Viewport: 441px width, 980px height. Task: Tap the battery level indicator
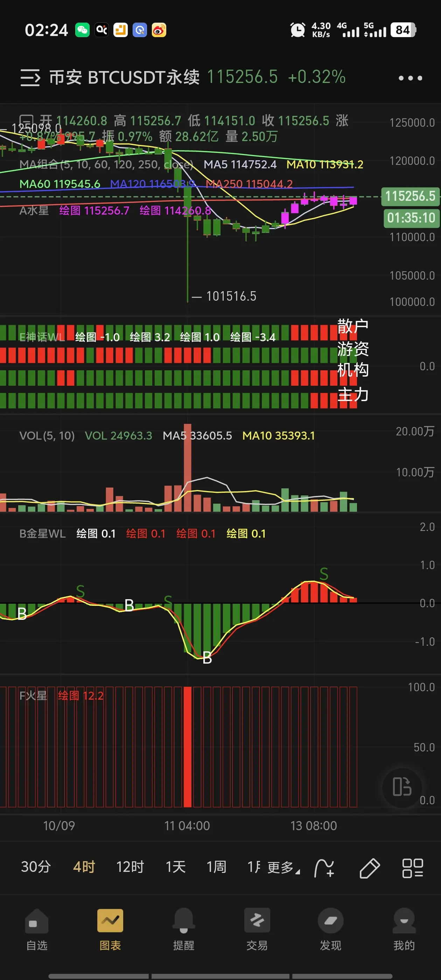tap(403, 30)
